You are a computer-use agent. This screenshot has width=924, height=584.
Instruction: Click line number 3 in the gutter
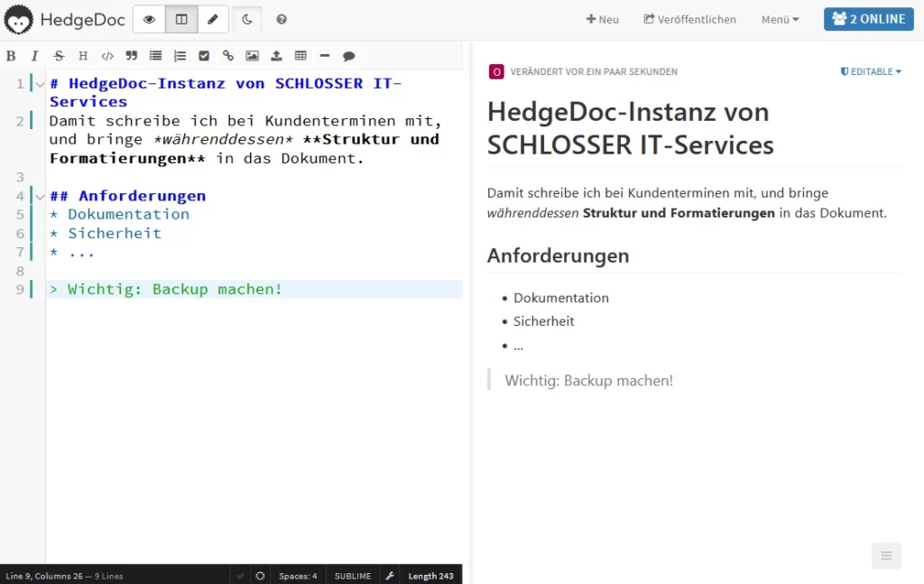click(x=20, y=178)
